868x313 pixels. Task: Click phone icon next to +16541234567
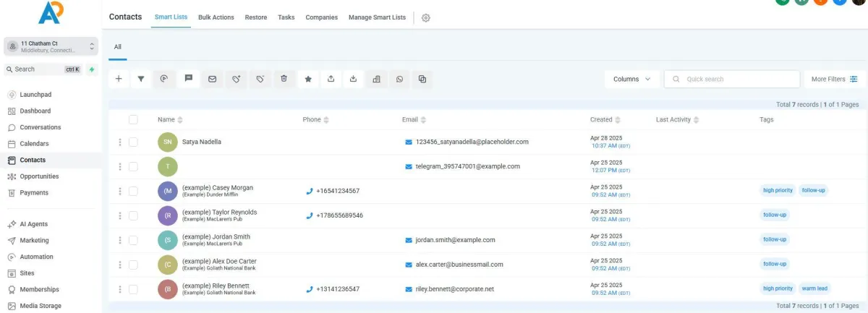[310, 191]
